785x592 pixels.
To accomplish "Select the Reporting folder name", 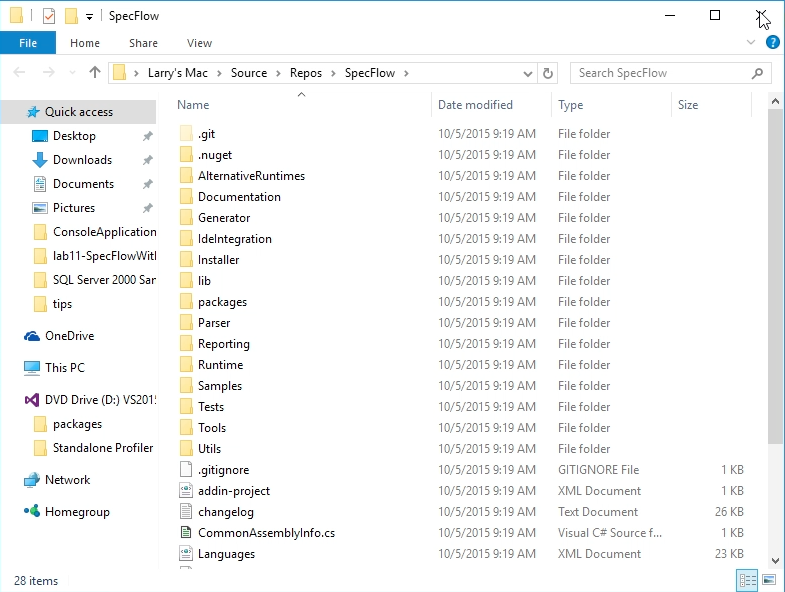I will coord(224,344).
